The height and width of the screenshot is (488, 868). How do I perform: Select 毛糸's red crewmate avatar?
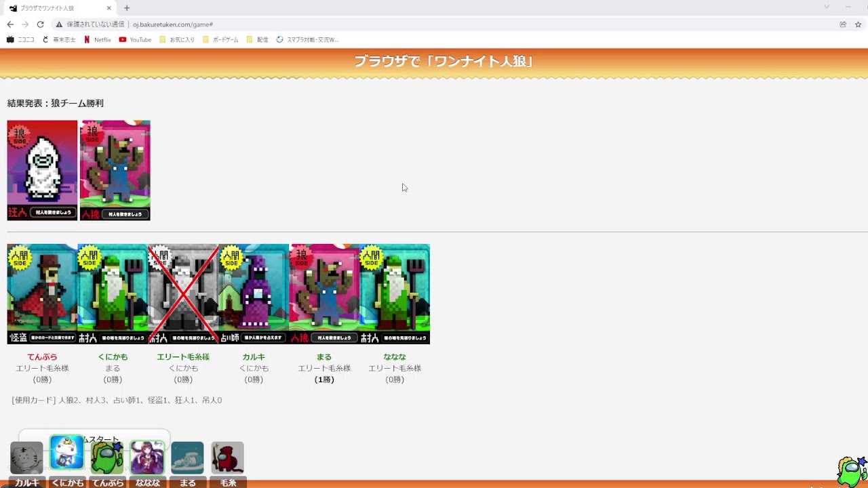pos(227,458)
